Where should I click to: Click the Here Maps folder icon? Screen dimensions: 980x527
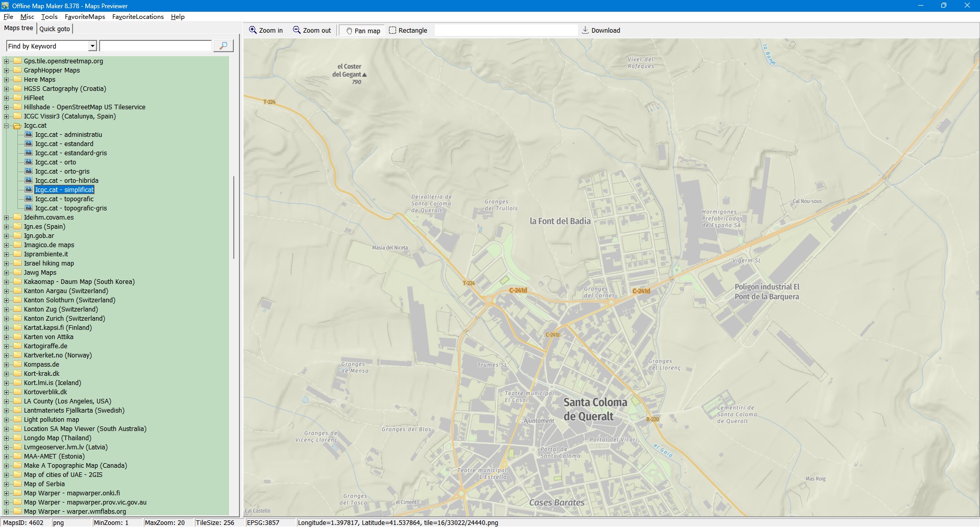tap(17, 80)
